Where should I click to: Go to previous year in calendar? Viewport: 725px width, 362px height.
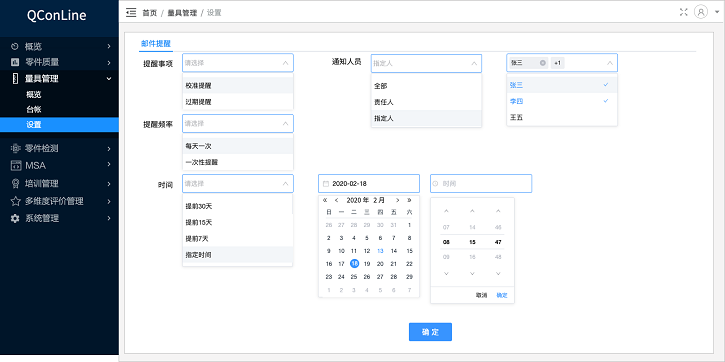coord(325,200)
